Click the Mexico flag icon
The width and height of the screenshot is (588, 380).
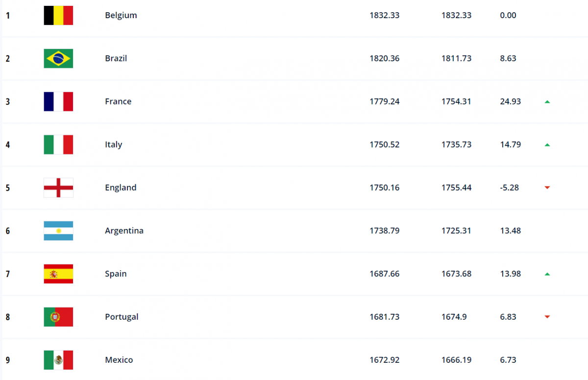tap(58, 360)
